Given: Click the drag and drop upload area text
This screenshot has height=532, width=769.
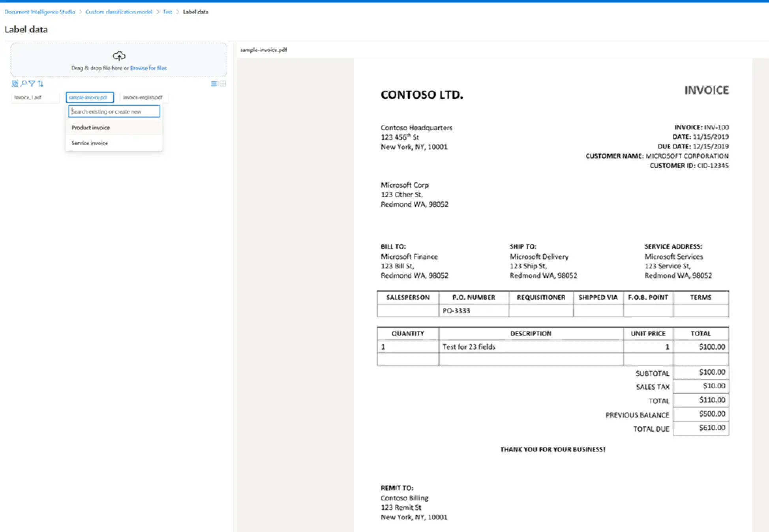Looking at the screenshot, I should click(119, 68).
